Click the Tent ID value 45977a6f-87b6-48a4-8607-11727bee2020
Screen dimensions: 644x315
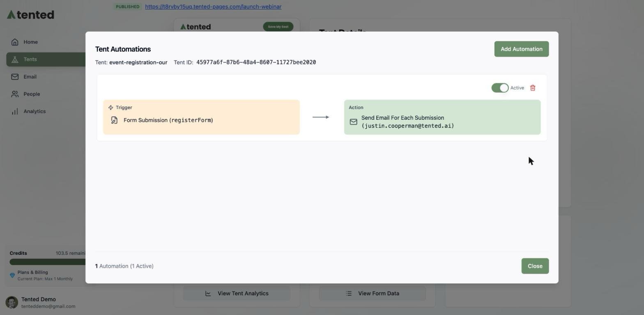256,62
